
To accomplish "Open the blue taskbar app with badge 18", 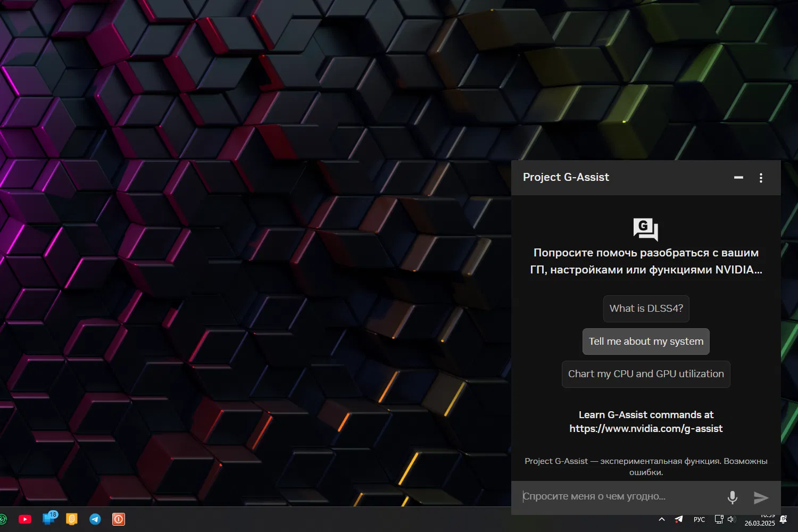I will pyautogui.click(x=49, y=518).
